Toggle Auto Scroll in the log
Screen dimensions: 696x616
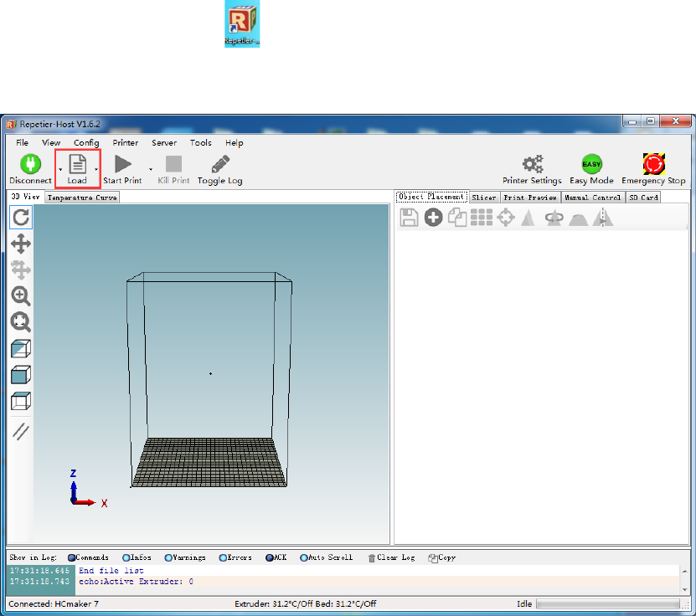(x=327, y=557)
